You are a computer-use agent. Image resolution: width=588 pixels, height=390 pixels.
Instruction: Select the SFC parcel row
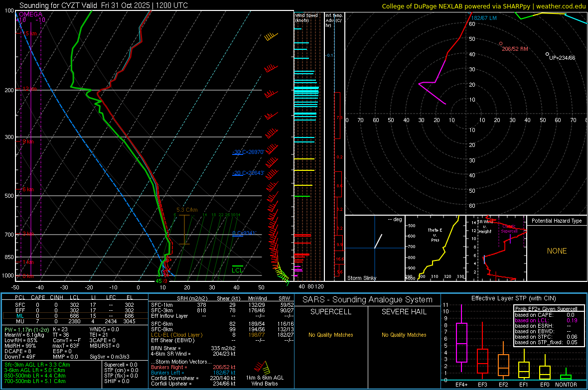[75, 305]
